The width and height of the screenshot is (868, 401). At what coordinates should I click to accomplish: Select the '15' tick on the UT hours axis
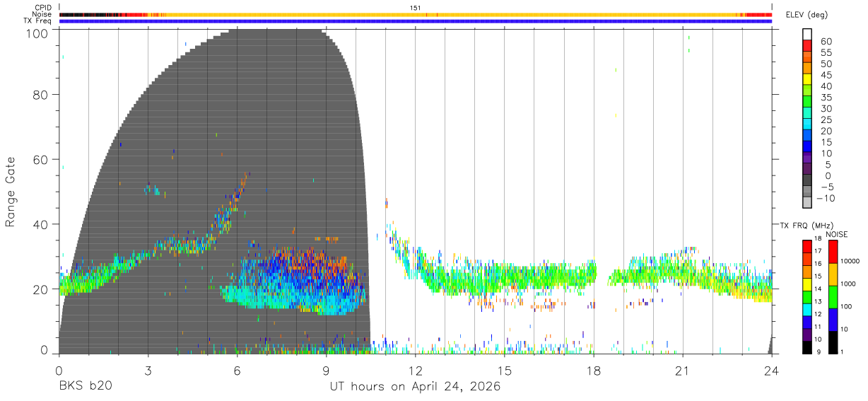[x=504, y=370]
